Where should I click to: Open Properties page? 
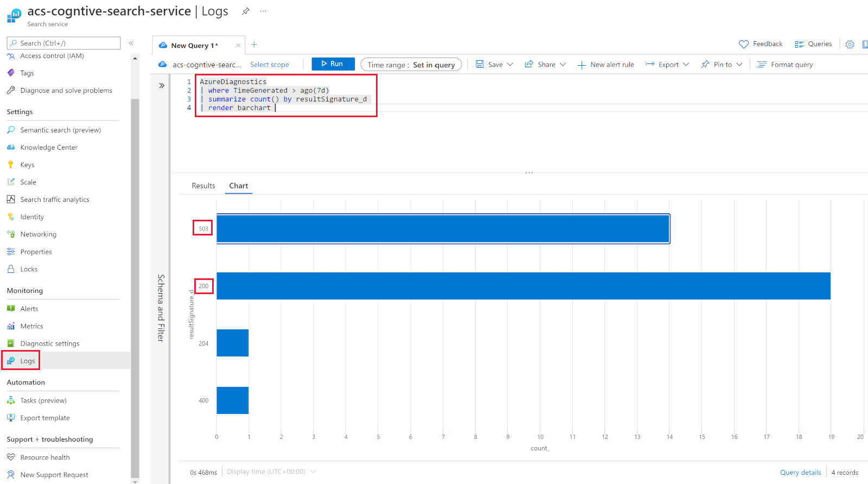[36, 252]
